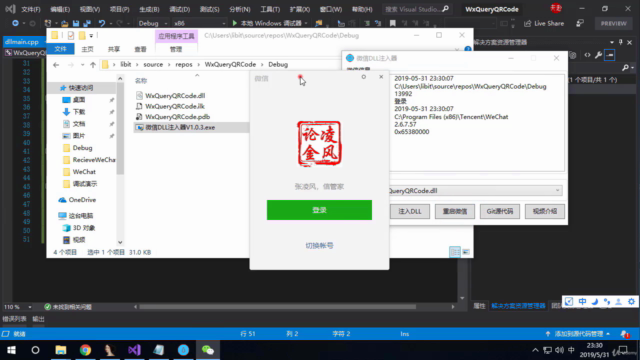Select WeChat folder in navigation pane
640x360 pixels.
coord(84,172)
